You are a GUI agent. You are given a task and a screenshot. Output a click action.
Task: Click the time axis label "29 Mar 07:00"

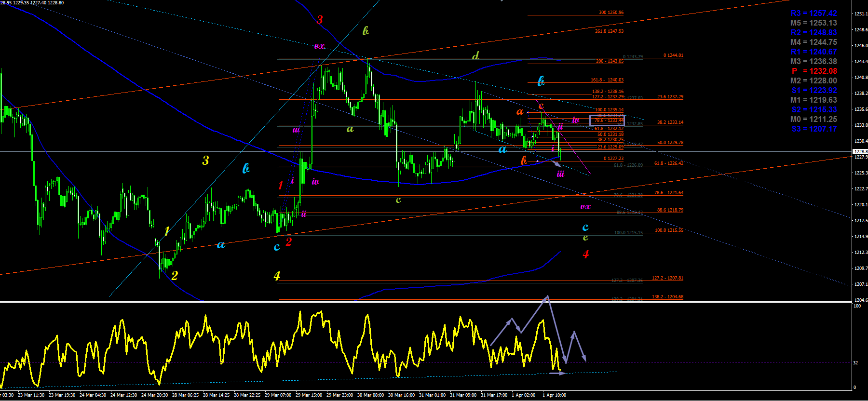pyautogui.click(x=278, y=395)
